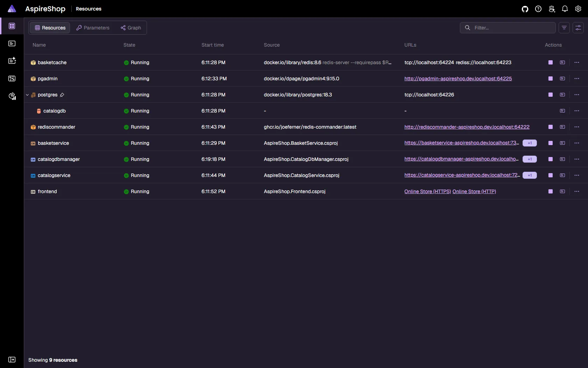Open more actions menu for postgres
Screen dimensions: 588x368
(577, 95)
